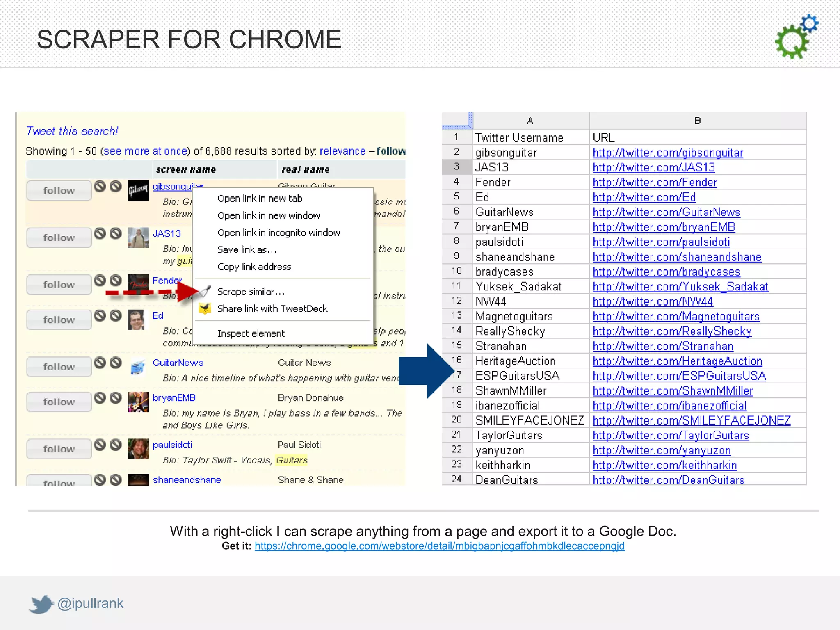The height and width of the screenshot is (630, 840).
Task: Click bryanEMB's profile avatar
Action: (x=138, y=402)
